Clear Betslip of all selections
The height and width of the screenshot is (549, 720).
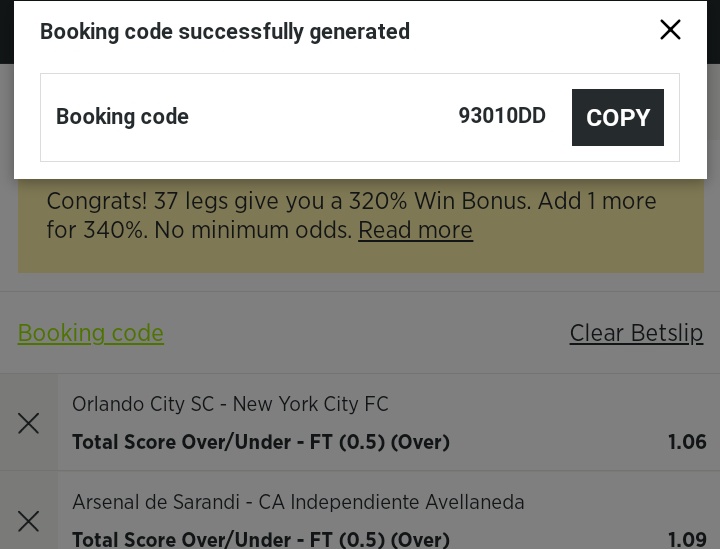tap(636, 333)
